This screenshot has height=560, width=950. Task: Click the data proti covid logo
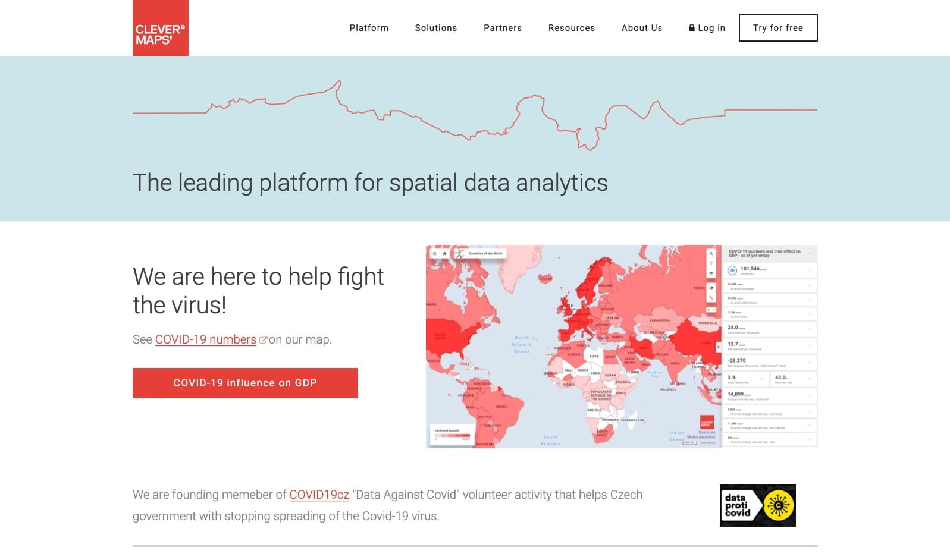click(x=757, y=505)
